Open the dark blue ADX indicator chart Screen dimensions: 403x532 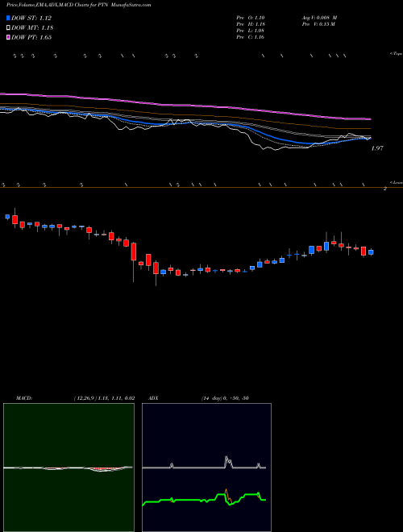tap(206, 468)
